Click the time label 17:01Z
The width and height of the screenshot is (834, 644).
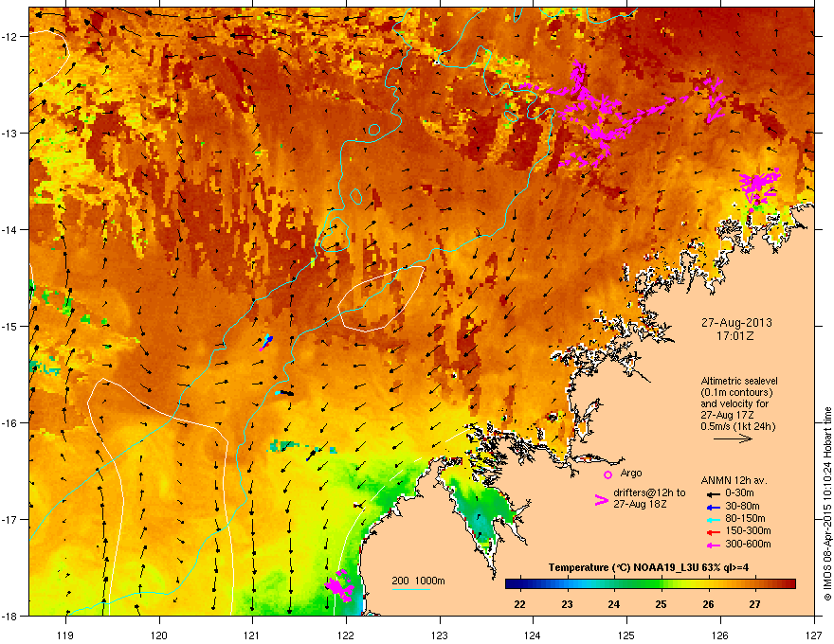[735, 336]
